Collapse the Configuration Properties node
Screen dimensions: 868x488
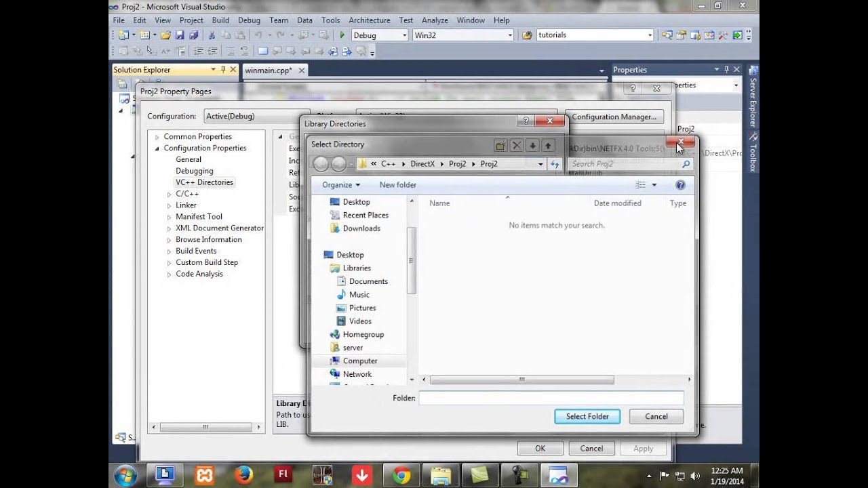pyautogui.click(x=157, y=148)
